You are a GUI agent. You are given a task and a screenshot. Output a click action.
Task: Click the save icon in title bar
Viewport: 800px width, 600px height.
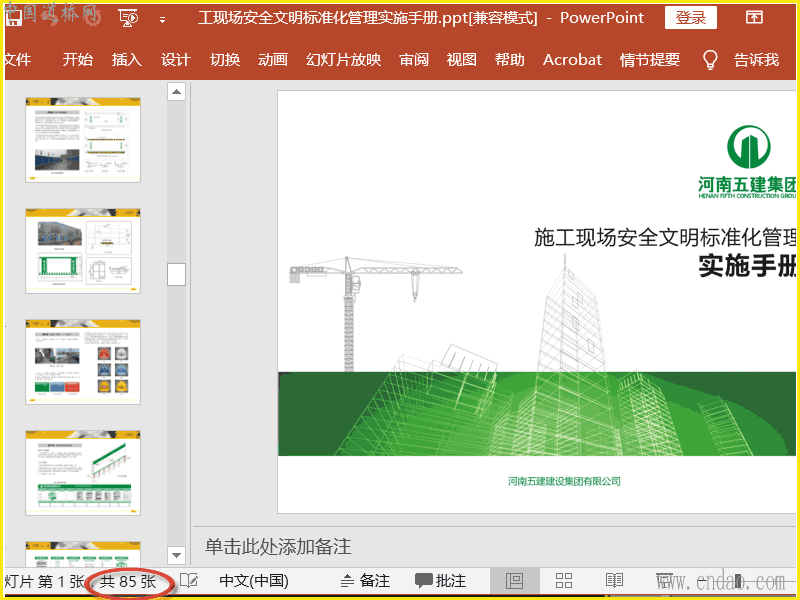tap(13, 18)
